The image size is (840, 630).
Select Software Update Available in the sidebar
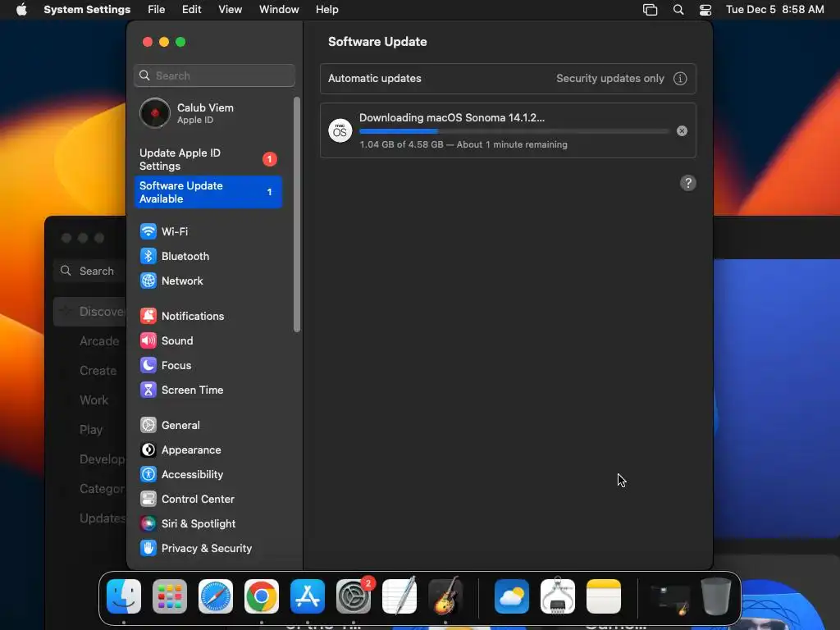(x=208, y=192)
